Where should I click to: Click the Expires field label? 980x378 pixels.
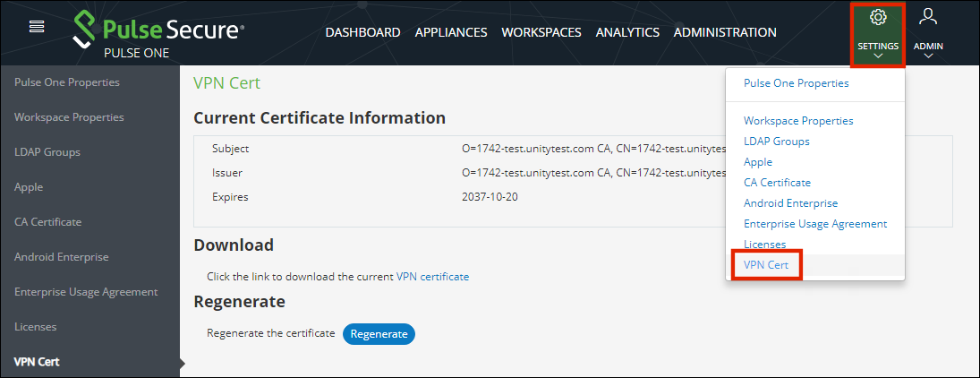[x=230, y=198]
